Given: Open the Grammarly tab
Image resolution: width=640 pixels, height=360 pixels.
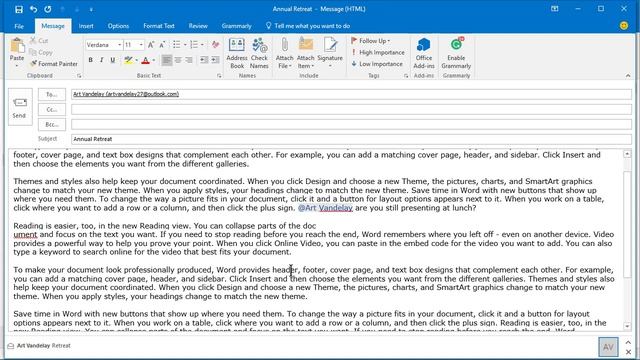Looking at the screenshot, I should tap(236, 26).
